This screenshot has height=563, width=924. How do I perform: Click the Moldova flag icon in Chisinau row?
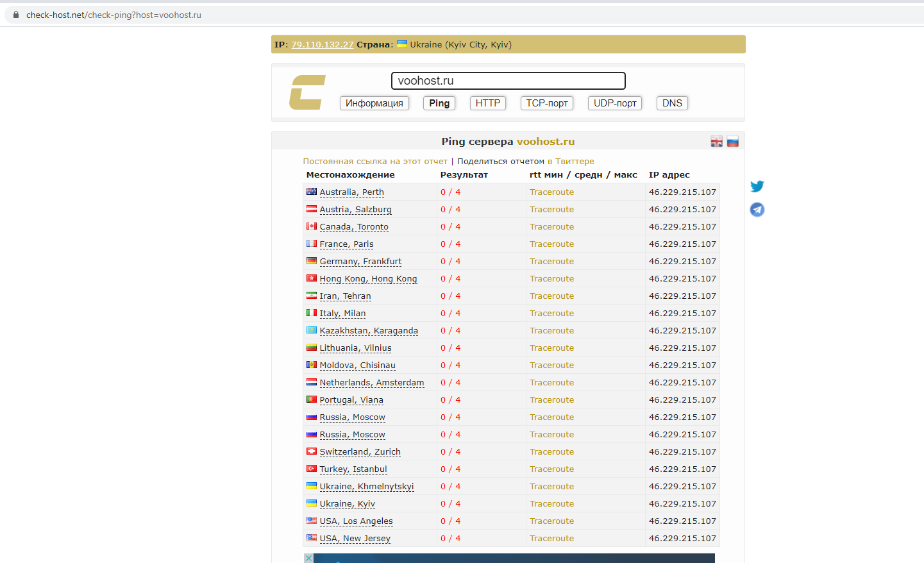[312, 365]
